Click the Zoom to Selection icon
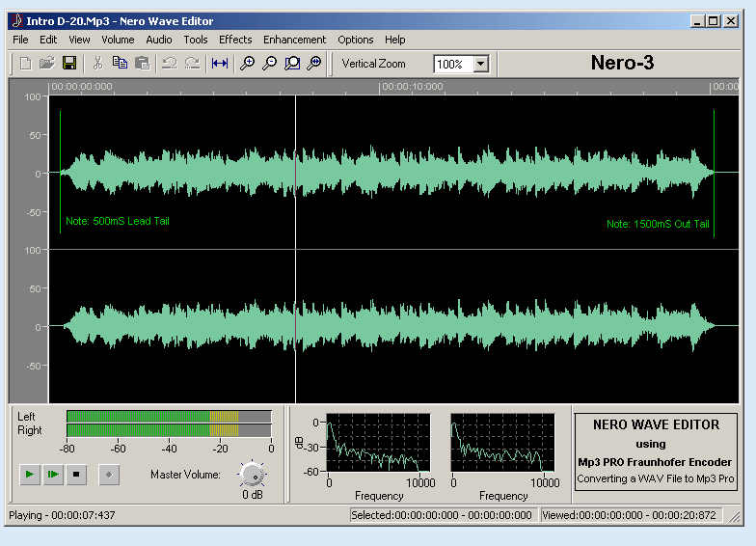Image resolution: width=756 pixels, height=546 pixels. coord(292,64)
